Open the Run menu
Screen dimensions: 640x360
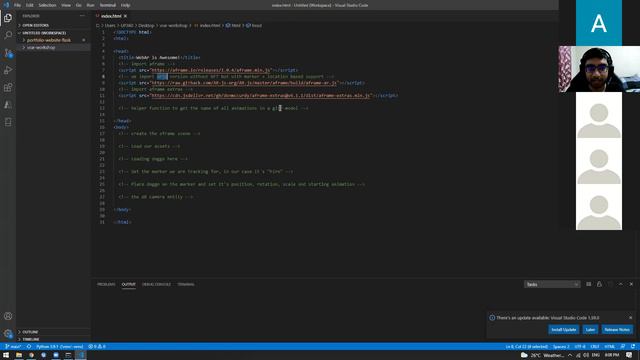90,5
